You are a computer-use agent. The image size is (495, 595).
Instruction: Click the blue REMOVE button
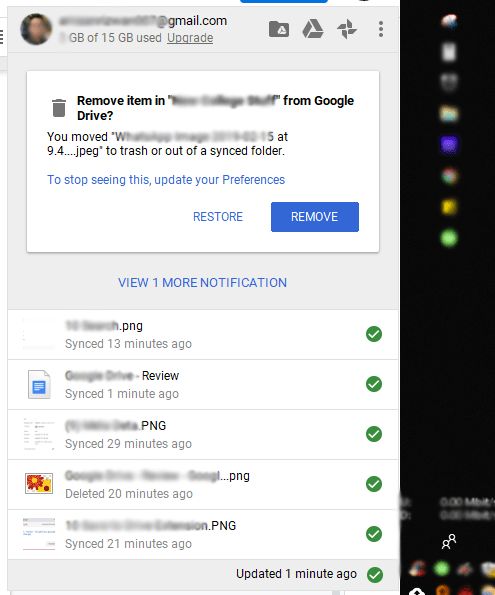point(315,217)
